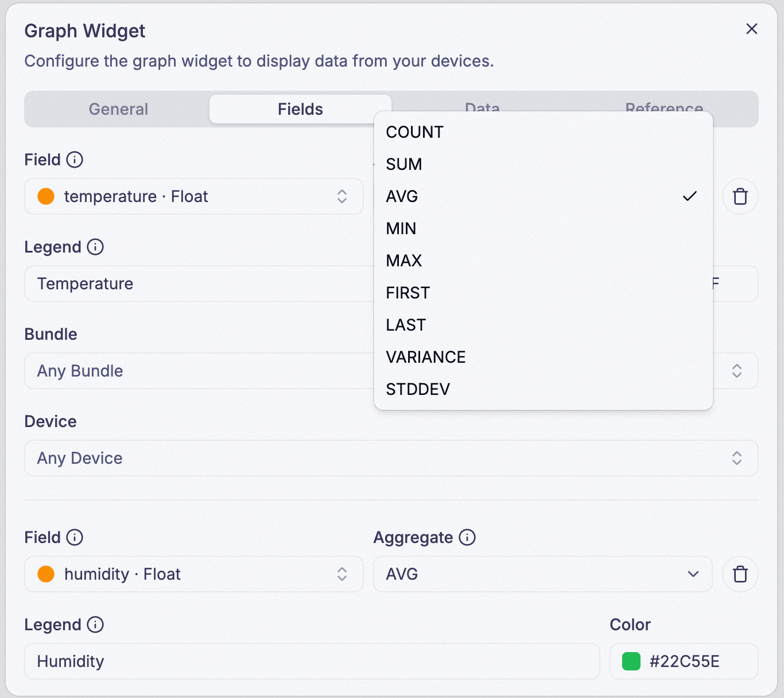Screen dimensions: 784x698
Task: Choose COUNT from the aggregate list
Action: point(543,132)
